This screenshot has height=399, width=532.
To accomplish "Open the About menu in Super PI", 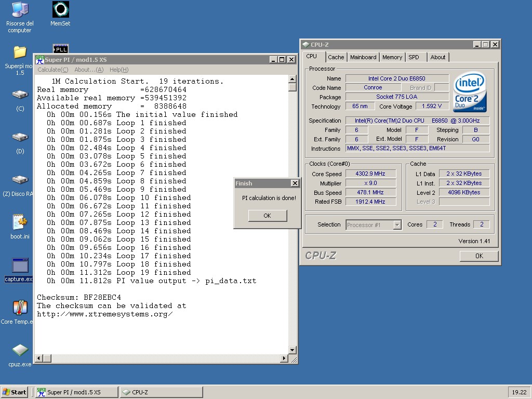I will [x=89, y=70].
